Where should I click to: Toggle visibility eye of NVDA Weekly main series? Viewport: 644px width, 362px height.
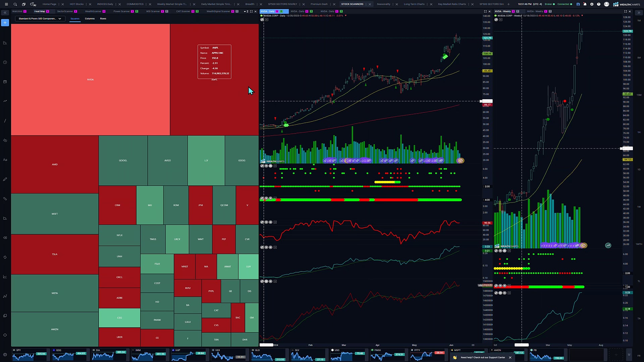pos(496,20)
